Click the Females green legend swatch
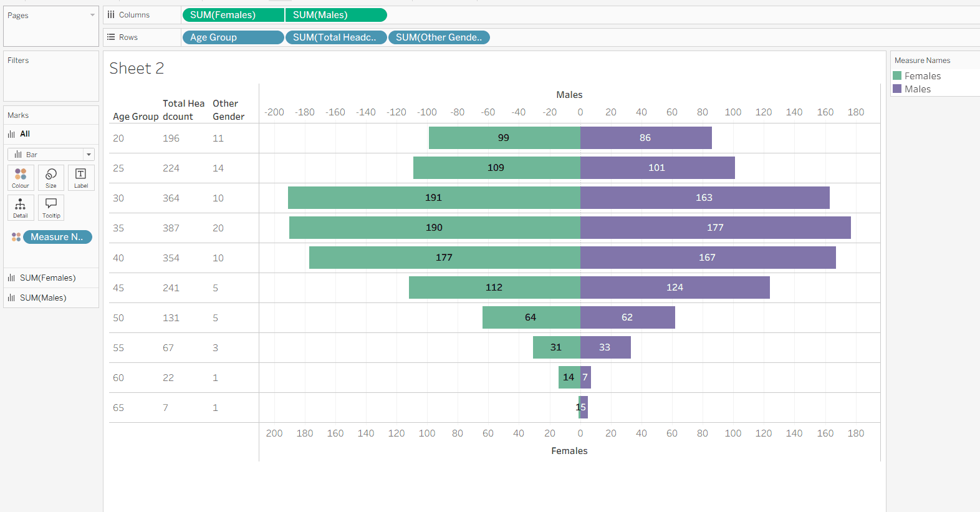Screen dimensions: 980x512 897,76
